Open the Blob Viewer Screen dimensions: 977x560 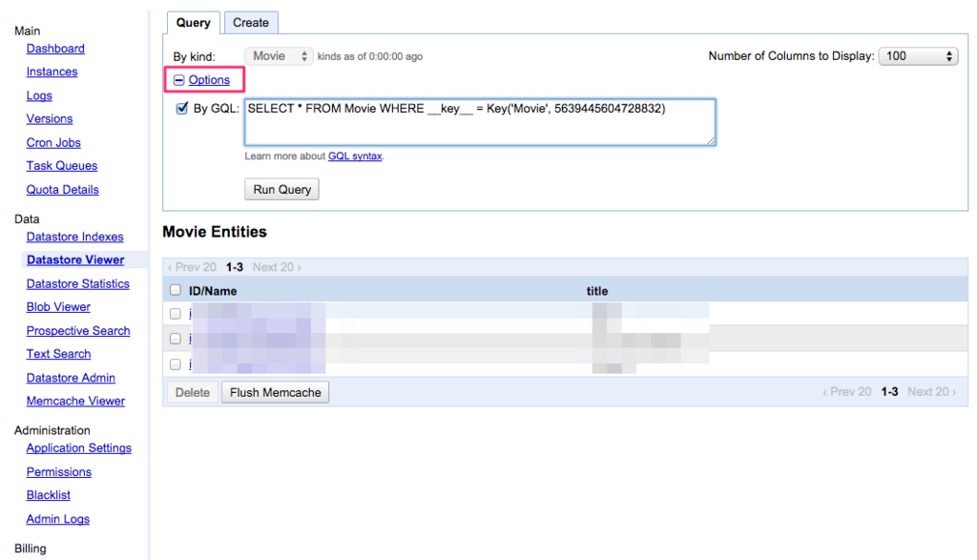pos(58,306)
